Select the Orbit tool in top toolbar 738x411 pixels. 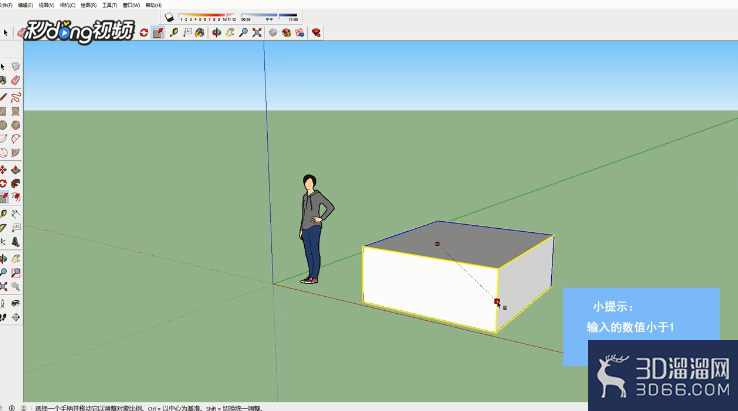(217, 32)
